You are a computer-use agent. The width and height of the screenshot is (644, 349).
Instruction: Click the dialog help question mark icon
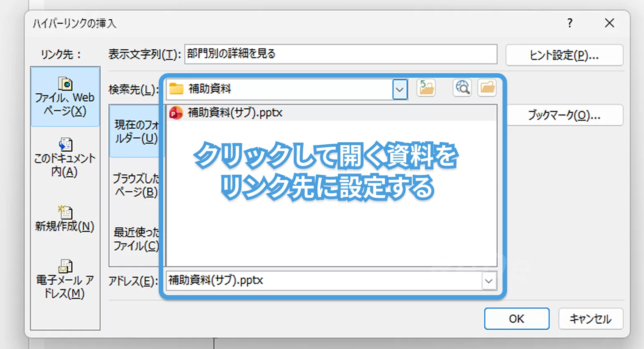tap(570, 23)
